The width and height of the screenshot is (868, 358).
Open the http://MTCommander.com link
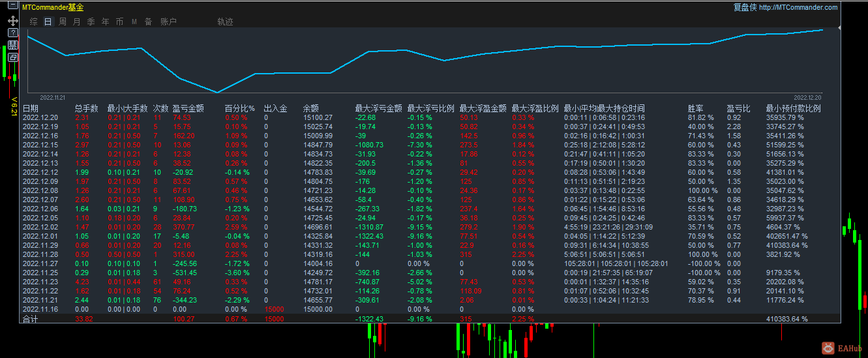click(x=798, y=8)
